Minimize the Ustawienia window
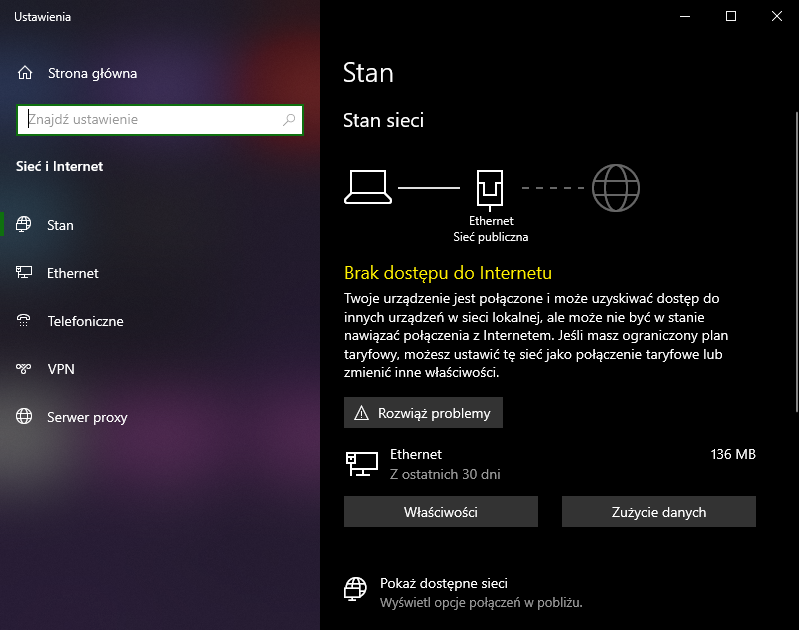 coord(685,16)
